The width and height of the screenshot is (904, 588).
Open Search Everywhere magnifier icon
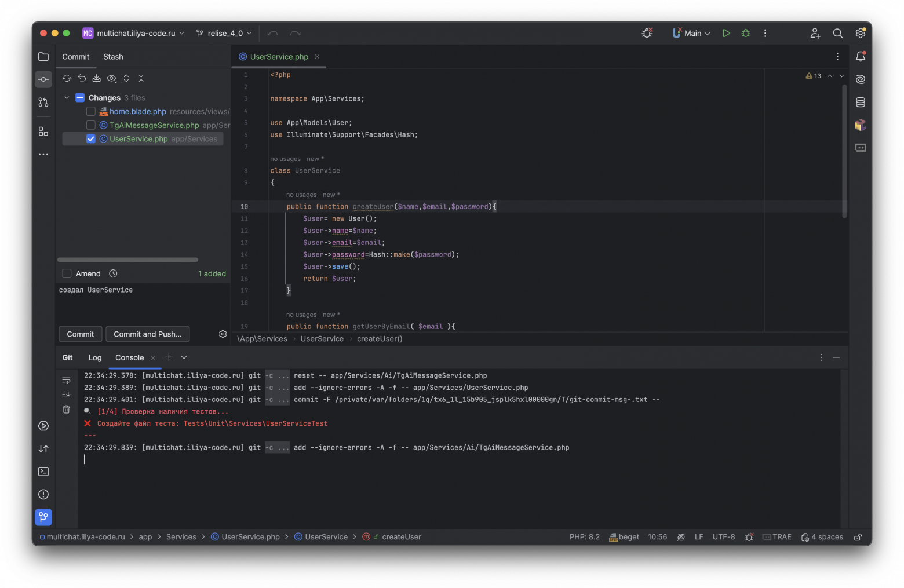pos(837,34)
